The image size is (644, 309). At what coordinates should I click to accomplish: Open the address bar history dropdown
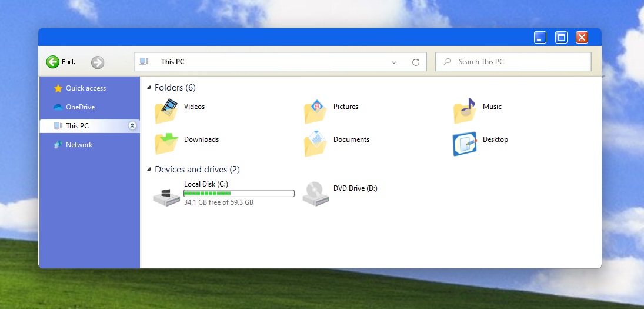click(393, 62)
